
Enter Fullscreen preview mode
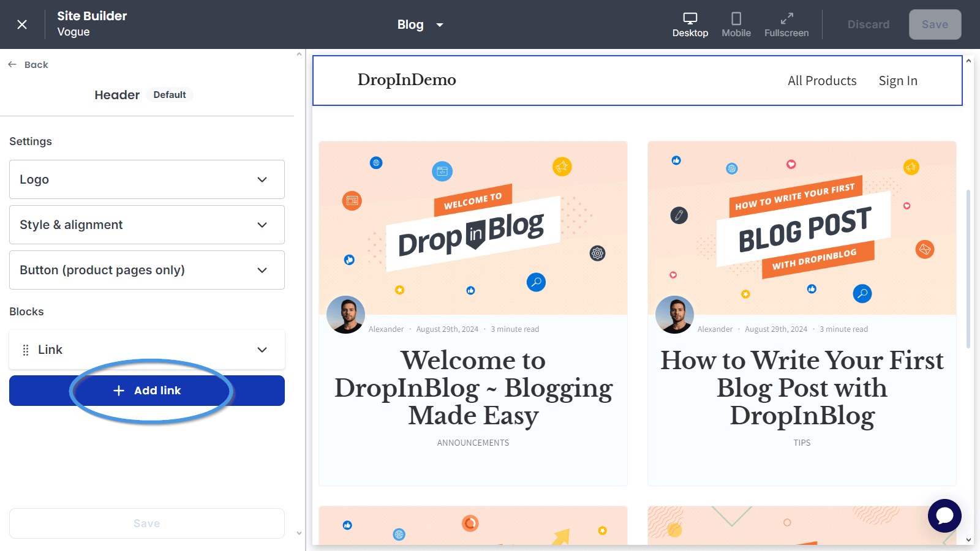point(786,24)
